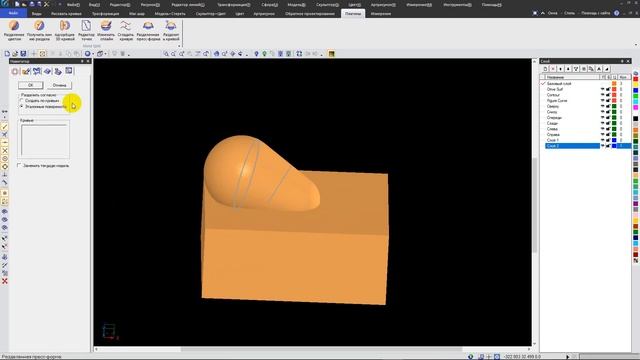
Task: Select 'Эталонные поверхности' radio option
Action: pyautogui.click(x=22, y=107)
